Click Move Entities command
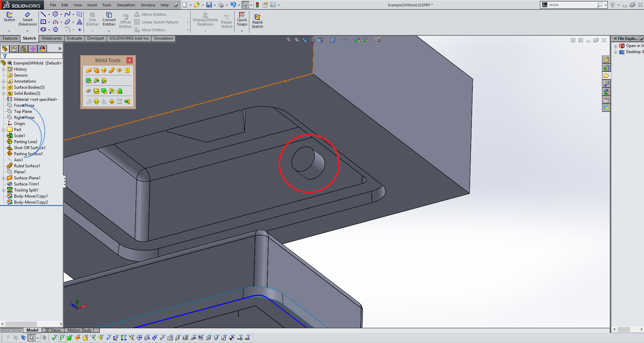Image resolution: width=644 pixels, height=343 pixels. point(150,30)
